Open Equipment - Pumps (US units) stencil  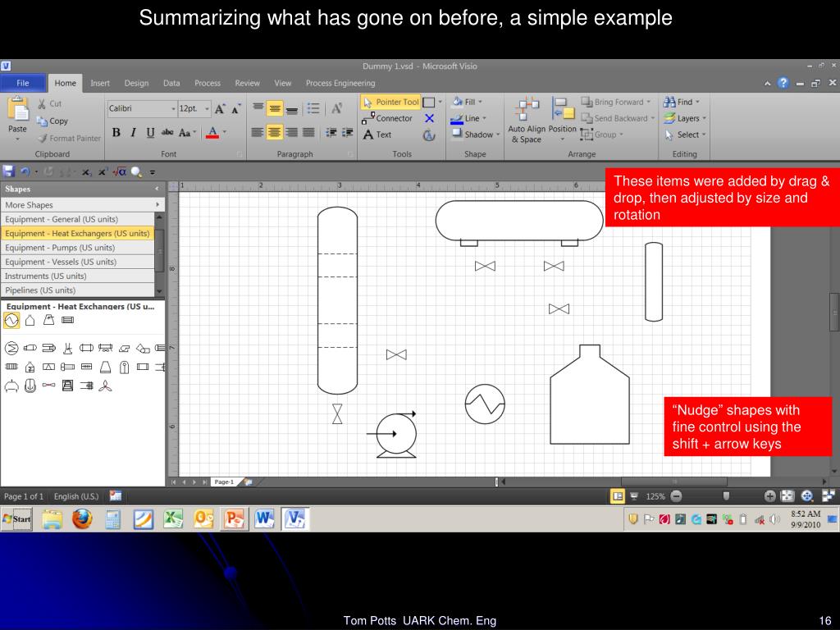point(78,248)
